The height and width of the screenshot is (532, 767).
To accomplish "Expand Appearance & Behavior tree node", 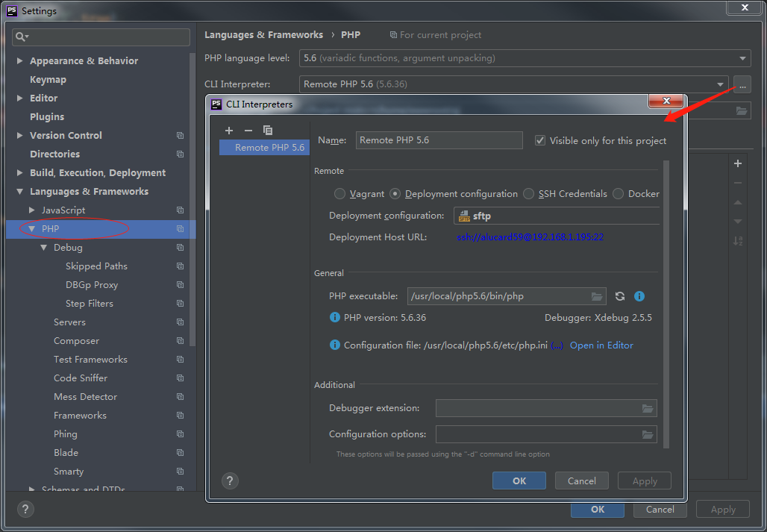I will (x=19, y=60).
